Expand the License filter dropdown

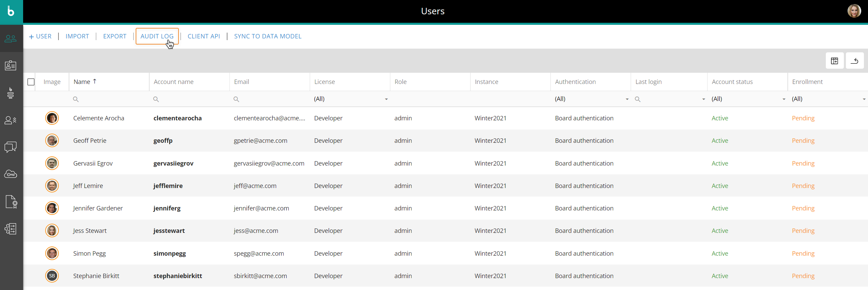click(x=386, y=99)
